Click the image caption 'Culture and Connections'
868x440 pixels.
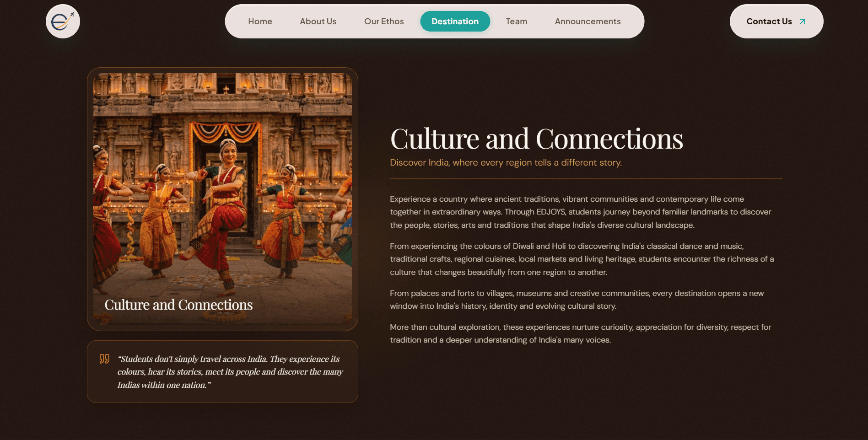[178, 305]
